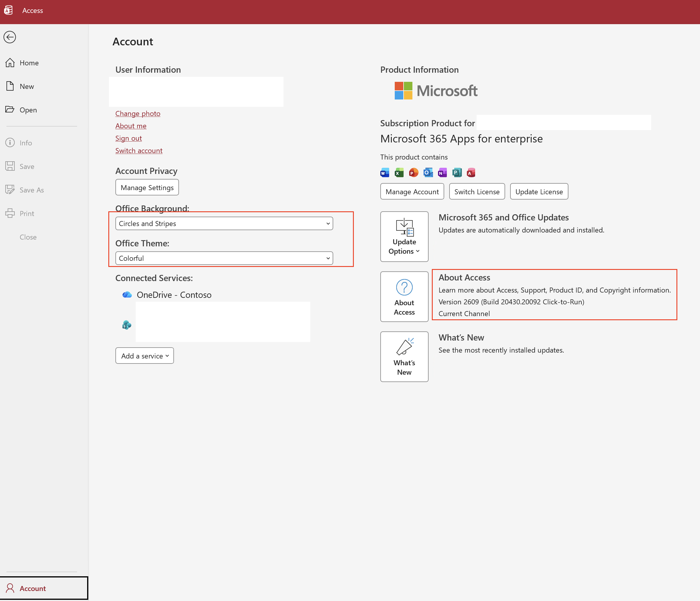Open the What's New pane

tap(404, 357)
